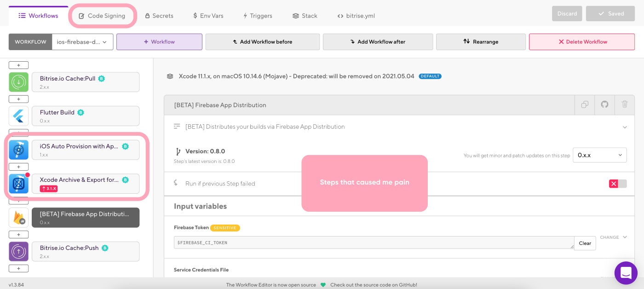Open the Intercom chat bubble
Screen dimensions: 644x289
coord(626,273)
